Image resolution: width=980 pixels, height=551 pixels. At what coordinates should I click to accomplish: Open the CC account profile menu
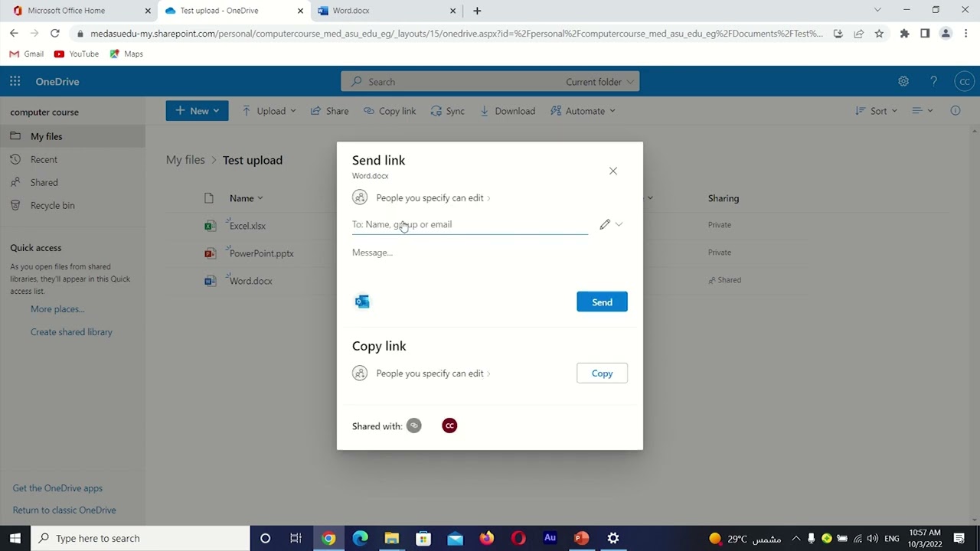[x=964, y=81]
